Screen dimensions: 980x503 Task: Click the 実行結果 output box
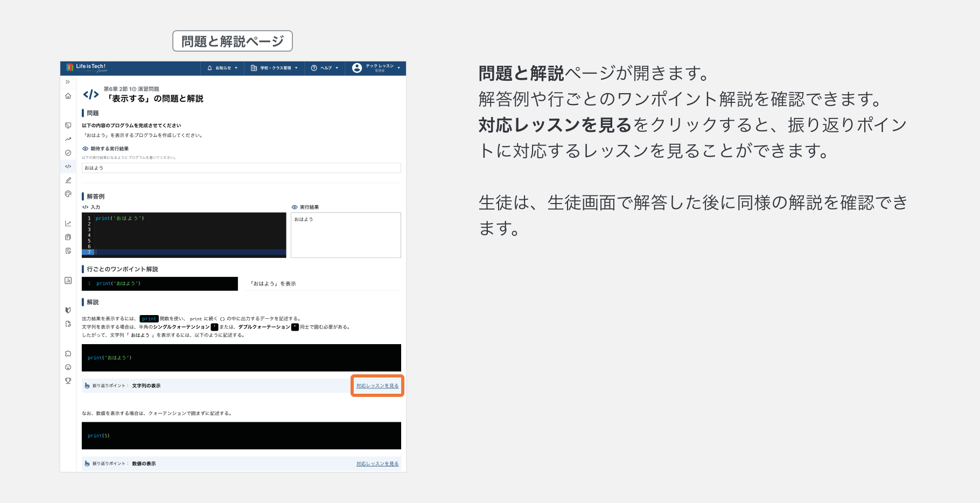coord(346,235)
